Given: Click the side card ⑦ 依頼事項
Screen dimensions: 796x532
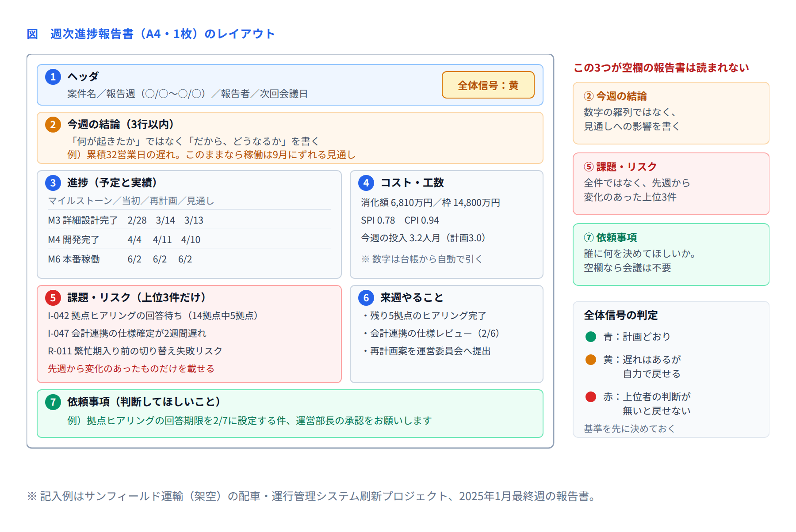Looking at the screenshot, I should (x=671, y=255).
